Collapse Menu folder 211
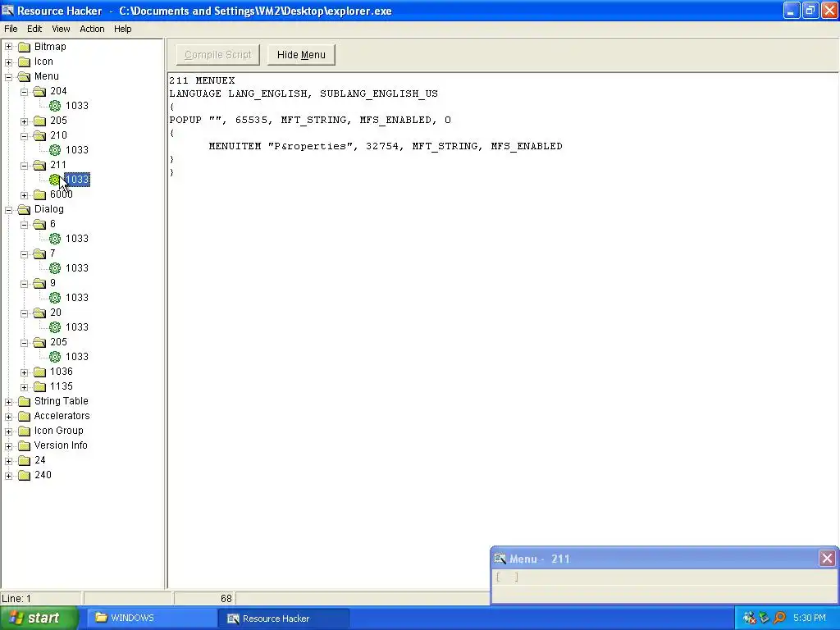 point(24,166)
